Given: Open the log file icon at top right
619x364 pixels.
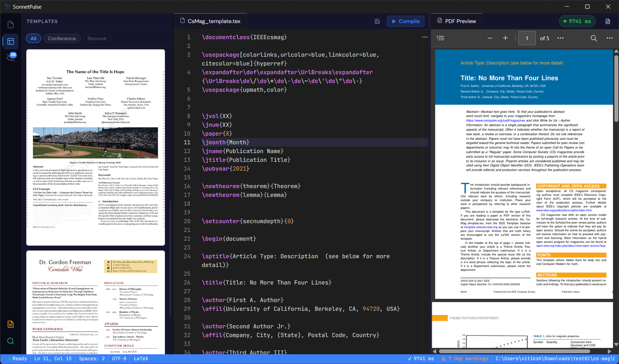Looking at the screenshot, I should click(x=608, y=21).
